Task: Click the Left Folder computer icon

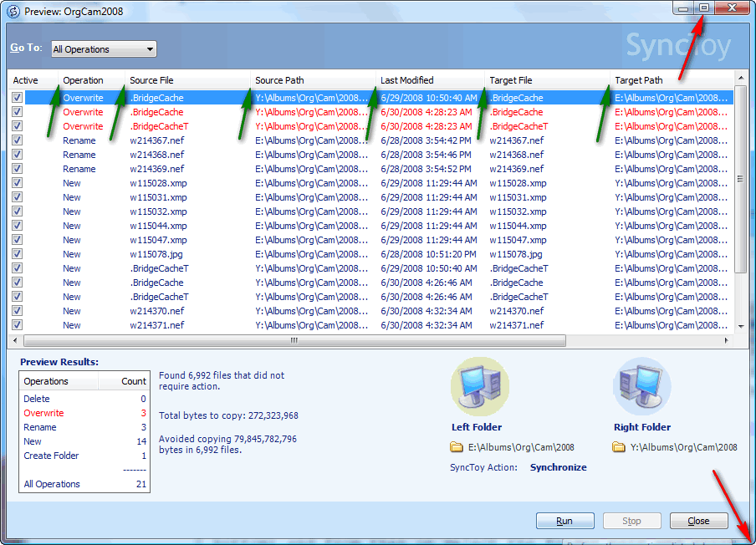Action: click(x=480, y=386)
